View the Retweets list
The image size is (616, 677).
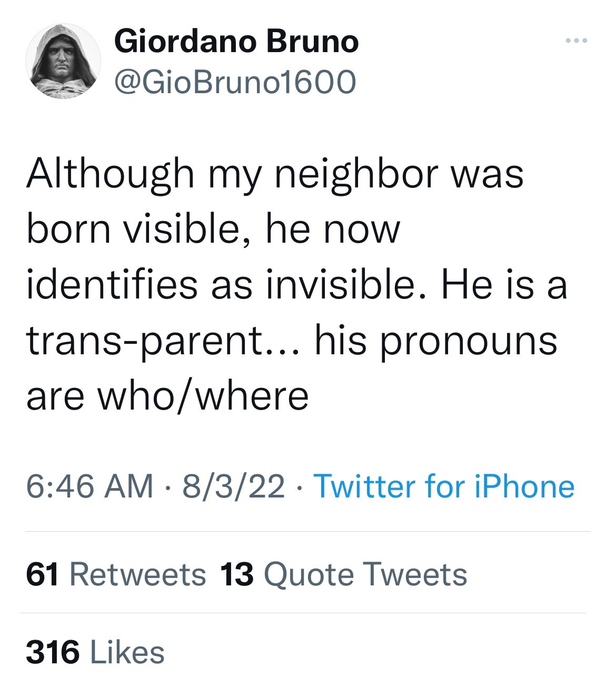click(138, 574)
